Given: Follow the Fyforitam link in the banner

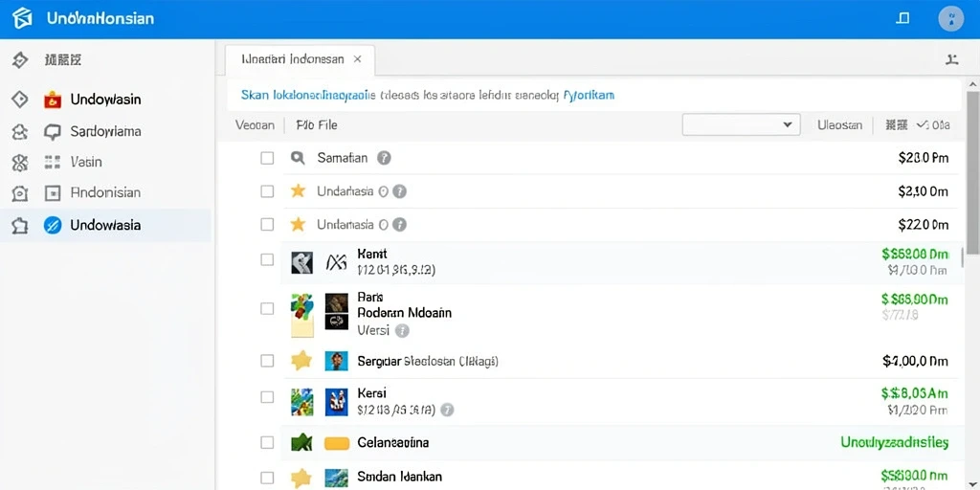Looking at the screenshot, I should tap(589, 95).
